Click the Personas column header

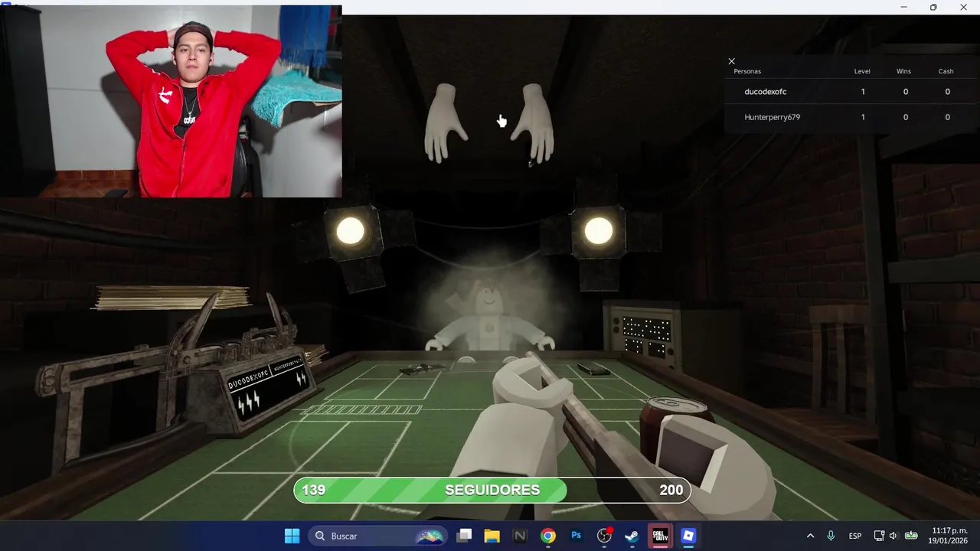(x=747, y=71)
